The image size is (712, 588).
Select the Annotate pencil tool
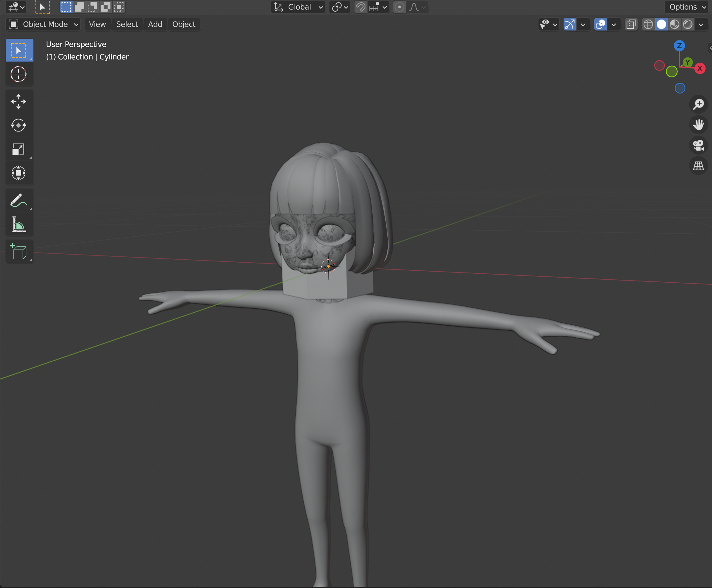(x=19, y=200)
